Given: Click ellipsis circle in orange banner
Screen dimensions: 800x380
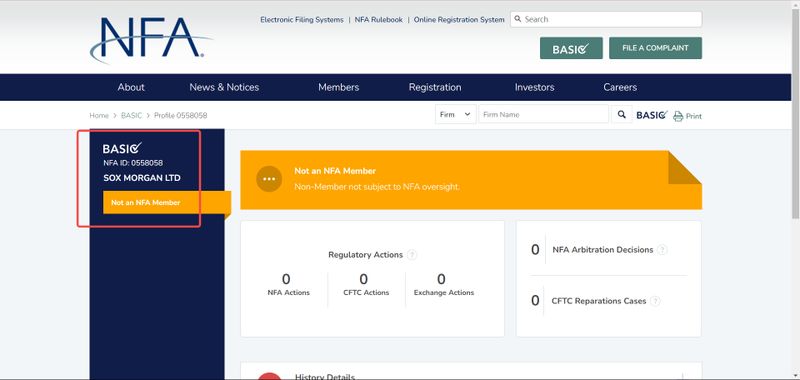Looking at the screenshot, I should click(269, 179).
